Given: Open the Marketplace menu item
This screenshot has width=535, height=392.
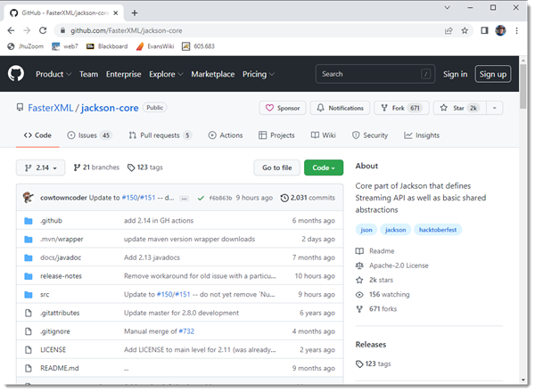Looking at the screenshot, I should pyautogui.click(x=213, y=74).
